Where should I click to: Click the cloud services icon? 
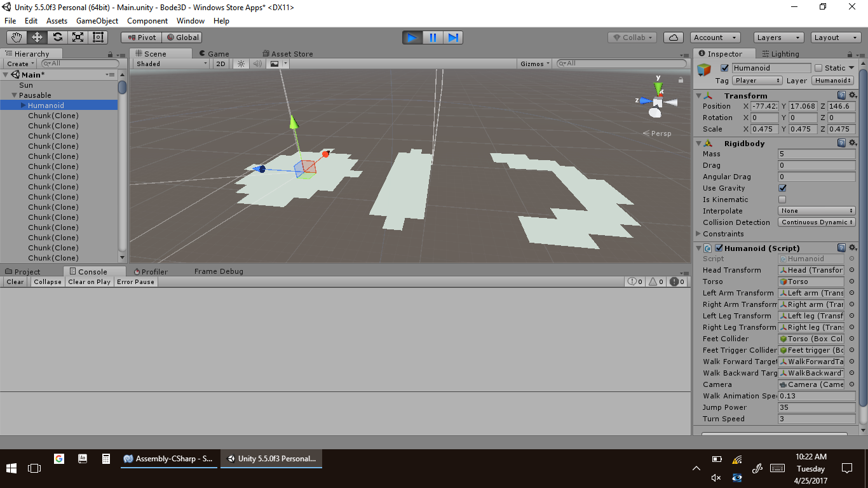[x=674, y=37]
